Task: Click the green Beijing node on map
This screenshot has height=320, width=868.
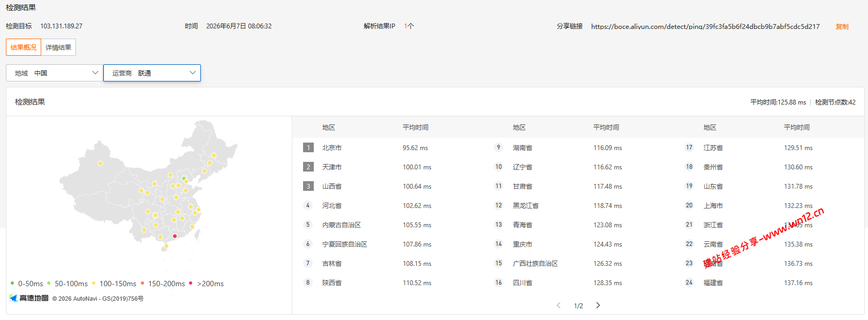Action: tap(184, 178)
